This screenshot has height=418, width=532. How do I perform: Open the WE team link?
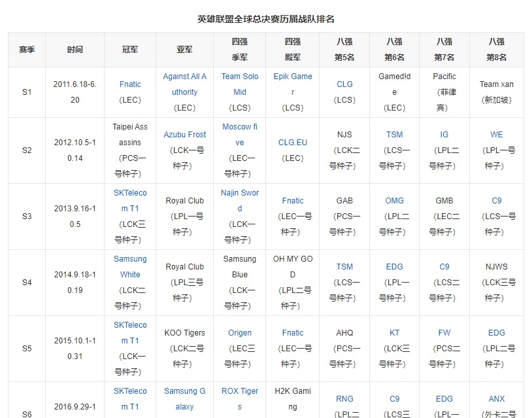tap(496, 135)
